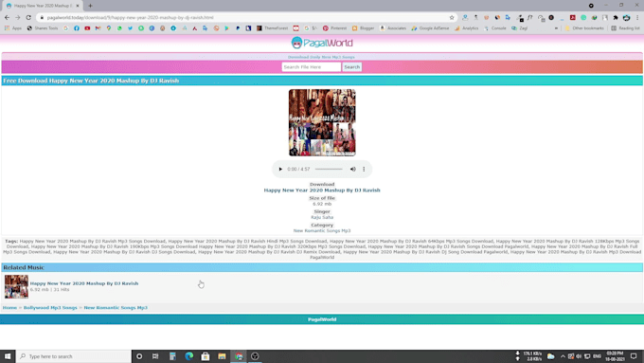Viewport: 644px width, 363px height.
Task: Open the Facebook bookmark icon
Action: [77, 28]
